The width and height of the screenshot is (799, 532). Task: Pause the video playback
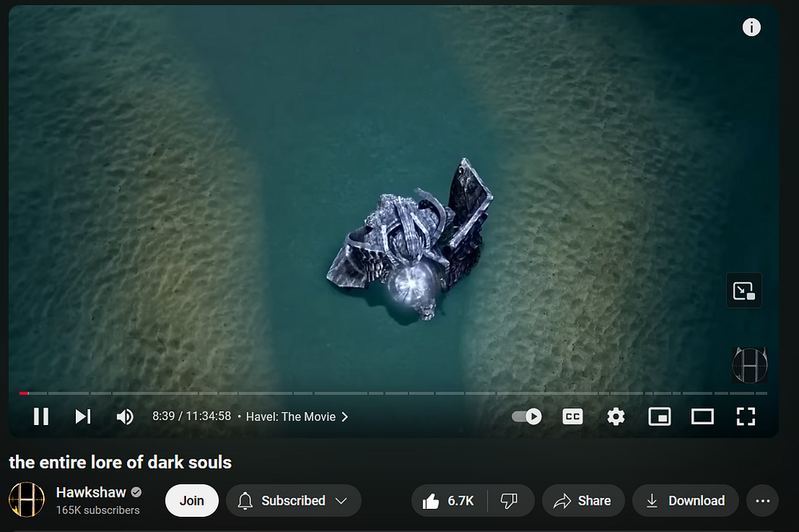pos(42,416)
